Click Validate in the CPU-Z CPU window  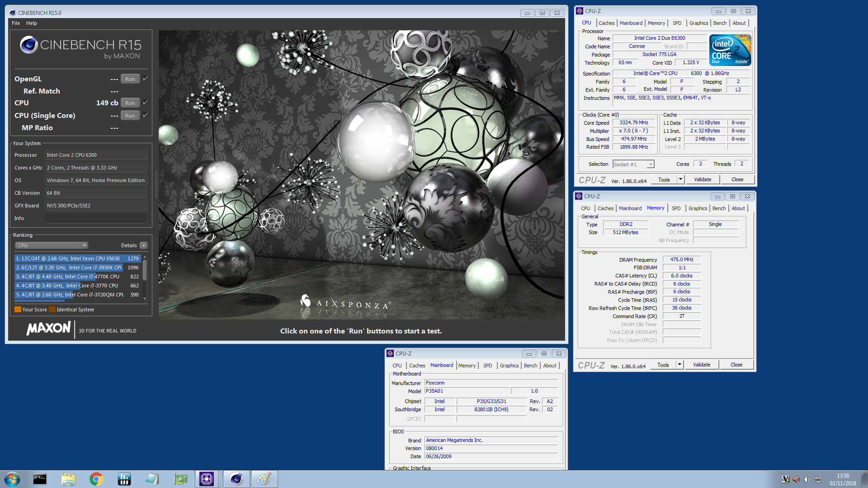[x=703, y=179]
